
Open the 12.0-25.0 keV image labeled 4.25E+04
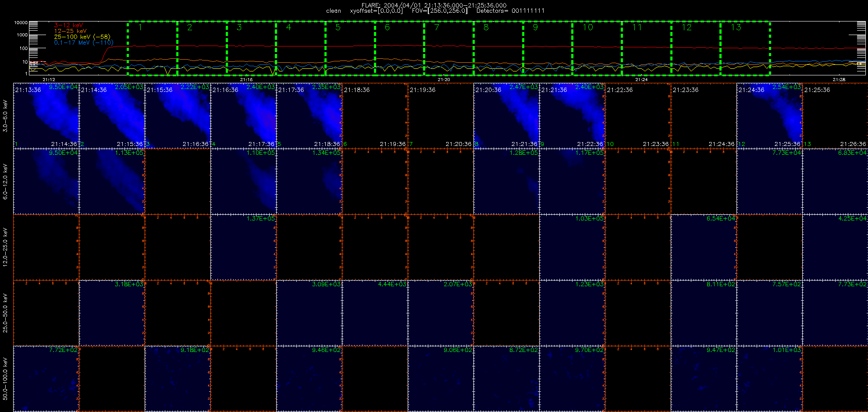click(x=836, y=247)
